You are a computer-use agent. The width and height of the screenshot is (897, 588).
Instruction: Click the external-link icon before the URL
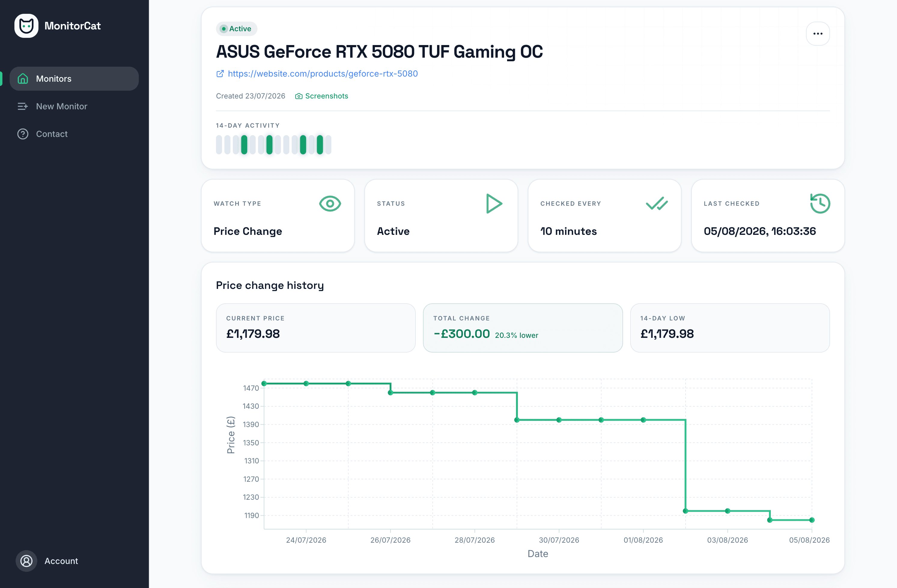[220, 74]
